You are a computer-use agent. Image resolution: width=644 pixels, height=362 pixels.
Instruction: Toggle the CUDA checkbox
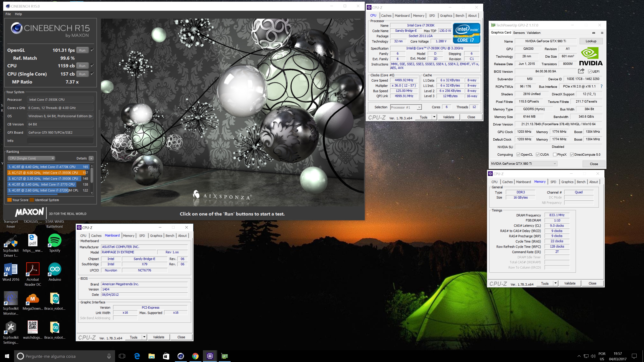pyautogui.click(x=538, y=155)
